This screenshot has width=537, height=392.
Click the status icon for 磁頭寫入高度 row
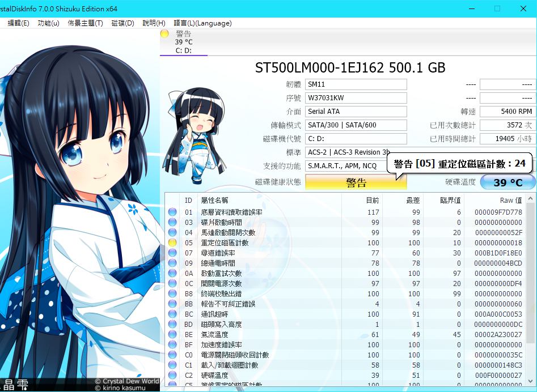tap(172, 324)
